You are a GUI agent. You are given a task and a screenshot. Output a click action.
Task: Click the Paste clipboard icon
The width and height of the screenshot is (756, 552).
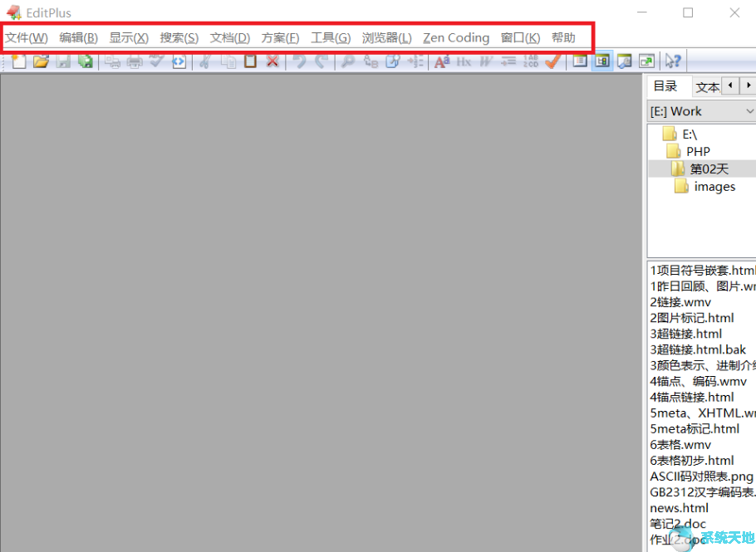[250, 61]
